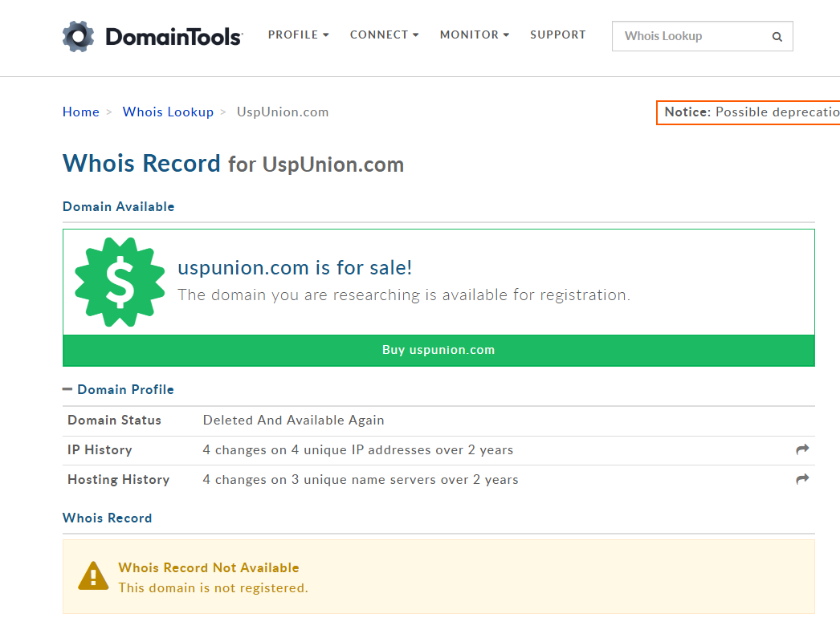Open the Whois Lookup breadcrumb link
840x638 pixels.
tap(168, 112)
